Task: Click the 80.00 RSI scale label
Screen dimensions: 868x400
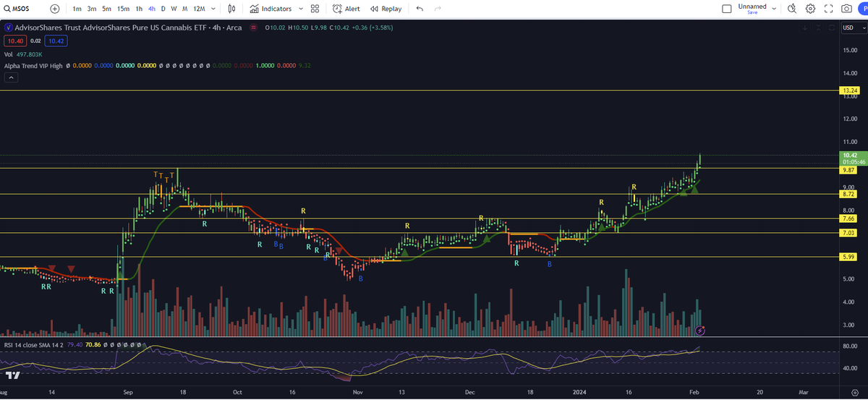Action: pyautogui.click(x=850, y=347)
